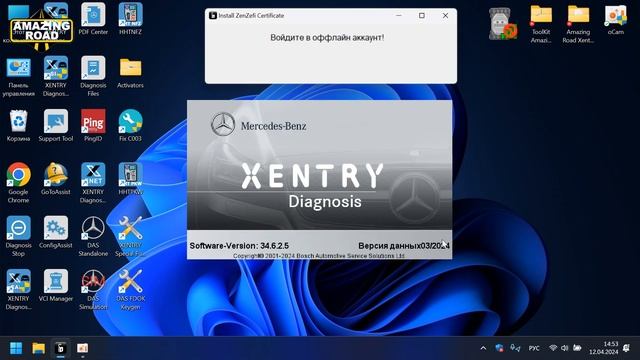640x360 pixels.
Task: Launch the DAS Simulation shortcut
Action: (93, 289)
